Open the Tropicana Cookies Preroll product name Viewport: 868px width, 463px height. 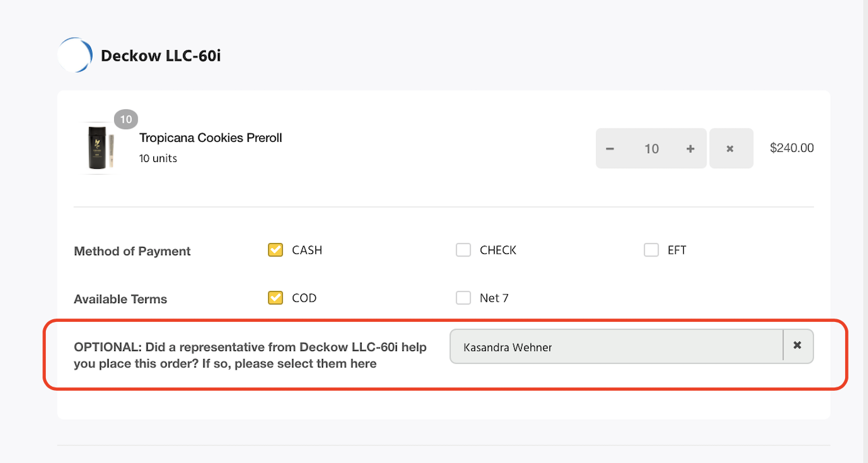coord(211,138)
